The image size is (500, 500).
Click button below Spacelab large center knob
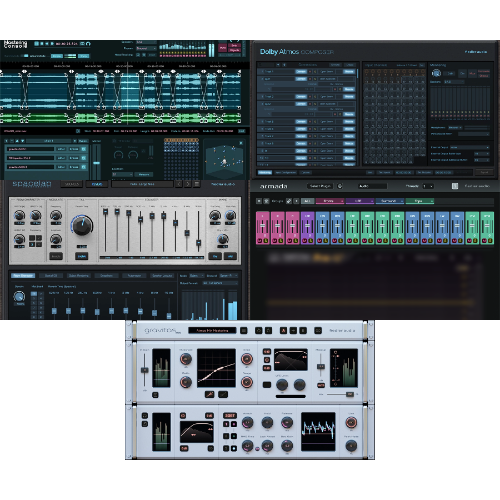pos(82,256)
